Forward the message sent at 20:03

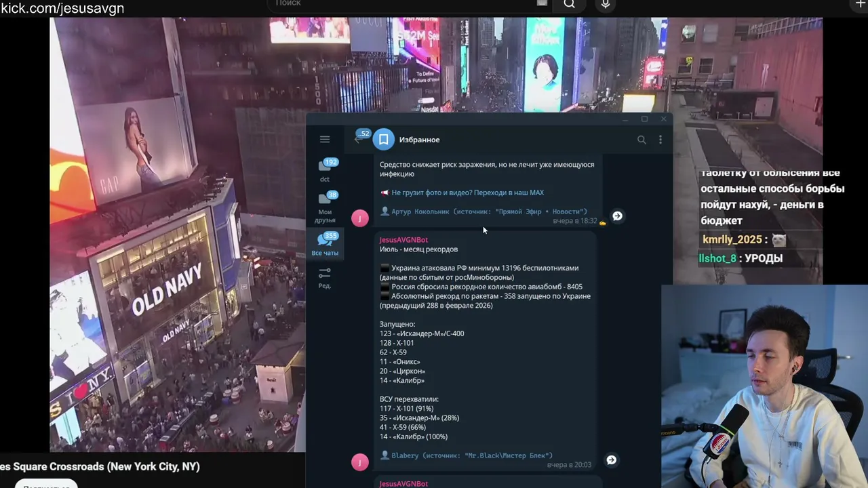pyautogui.click(x=611, y=460)
